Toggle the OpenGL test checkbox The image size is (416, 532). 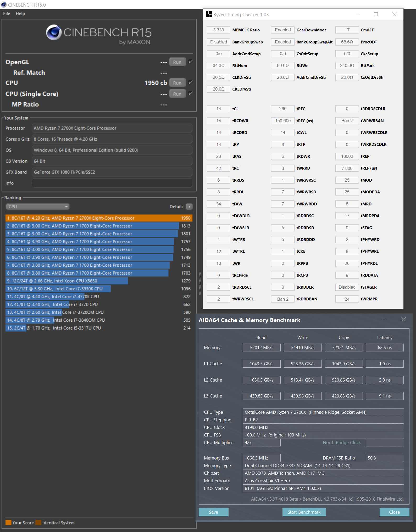191,62
